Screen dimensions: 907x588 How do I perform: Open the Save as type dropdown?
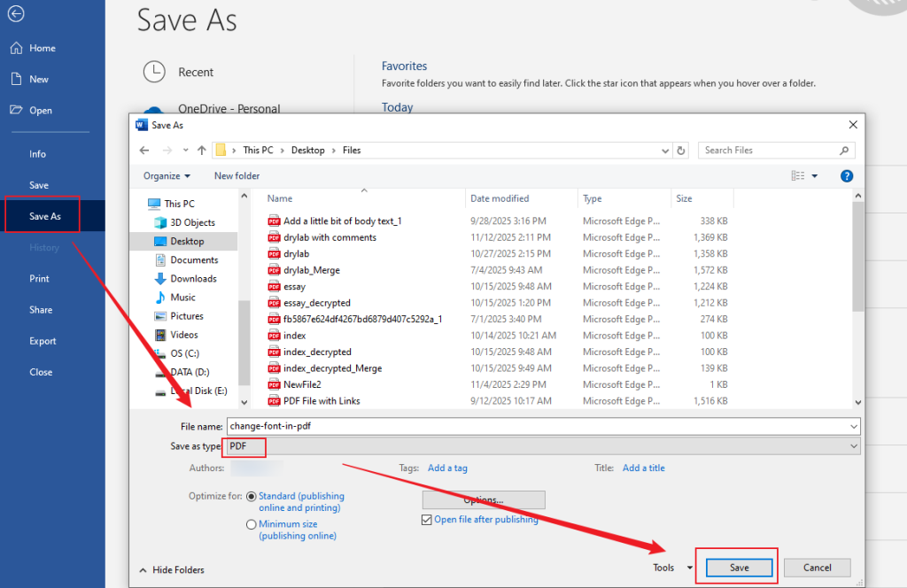point(852,446)
